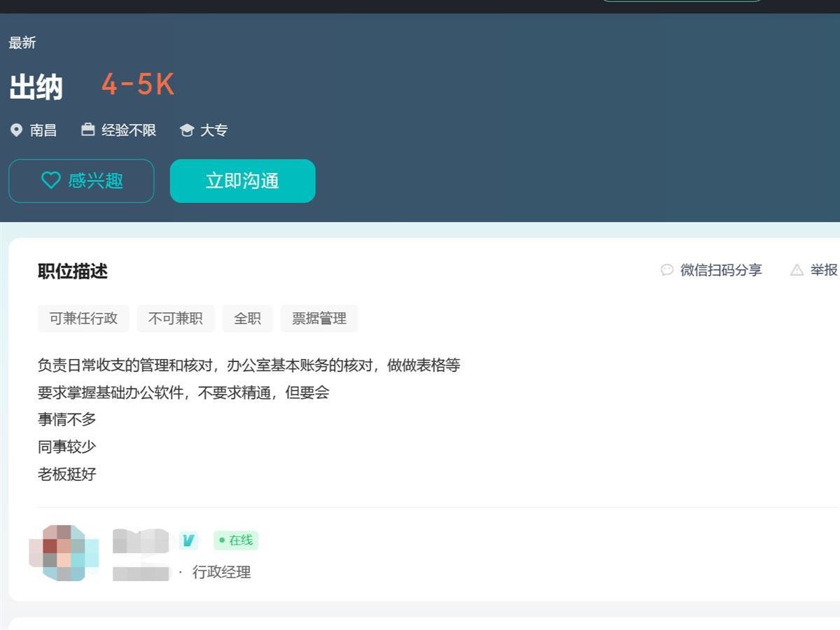
Task: Click the blue V verification badge on the recruiter
Action: [188, 540]
